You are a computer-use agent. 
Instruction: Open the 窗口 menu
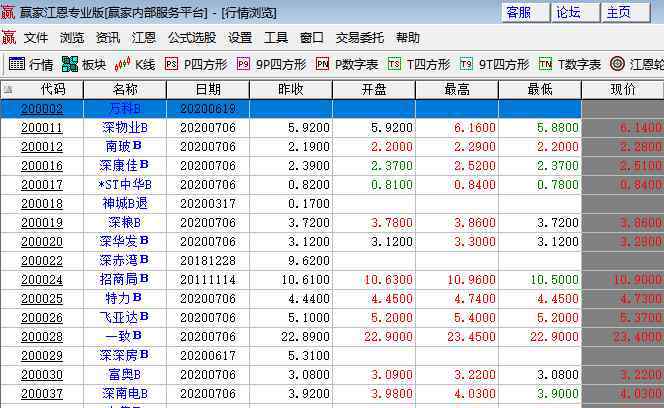click(312, 38)
